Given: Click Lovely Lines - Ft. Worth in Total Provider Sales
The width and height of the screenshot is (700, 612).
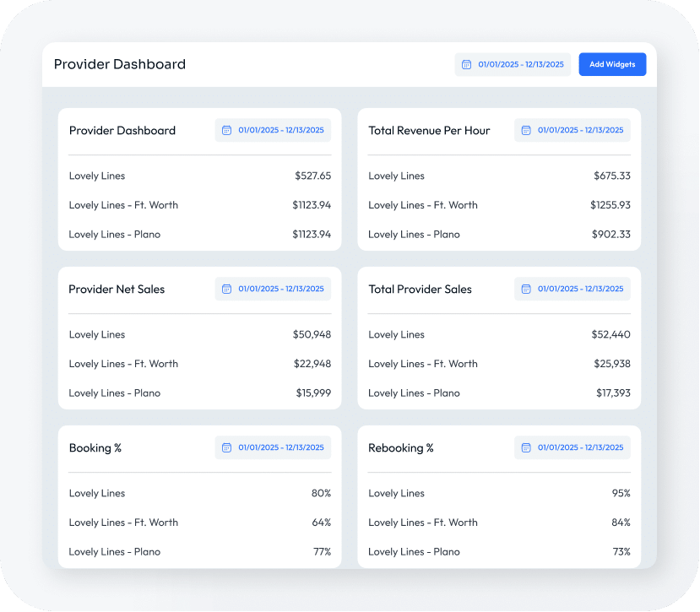Looking at the screenshot, I should click(x=423, y=364).
